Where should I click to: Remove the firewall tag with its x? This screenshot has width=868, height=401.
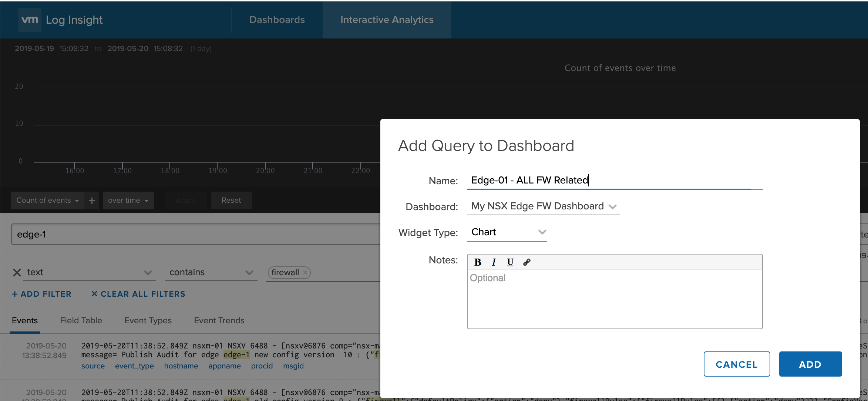click(305, 273)
